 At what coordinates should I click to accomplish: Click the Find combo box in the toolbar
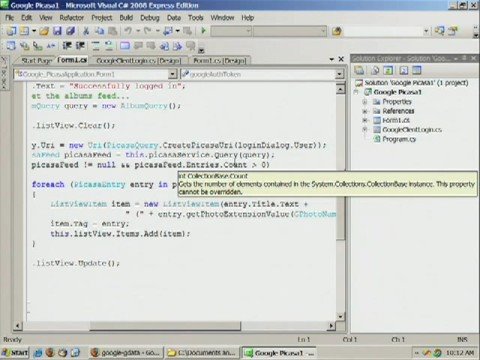387,31
